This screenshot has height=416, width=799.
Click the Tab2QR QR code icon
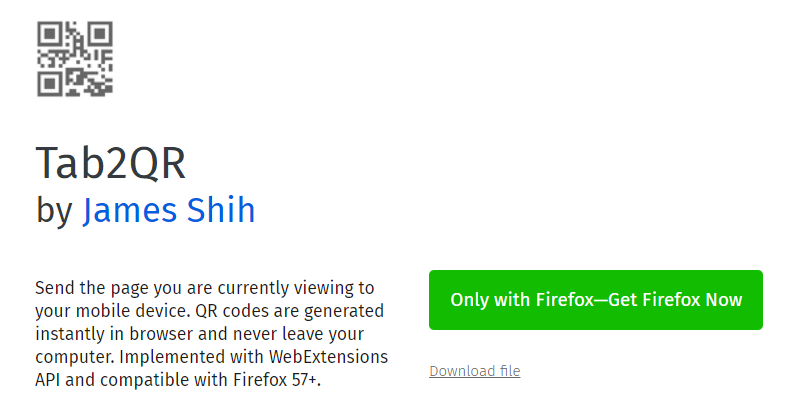75,59
